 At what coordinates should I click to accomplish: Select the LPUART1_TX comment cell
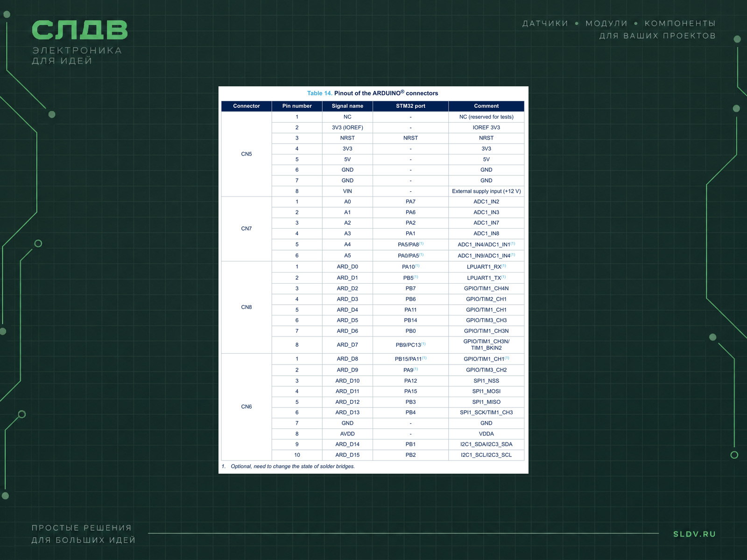[486, 278]
